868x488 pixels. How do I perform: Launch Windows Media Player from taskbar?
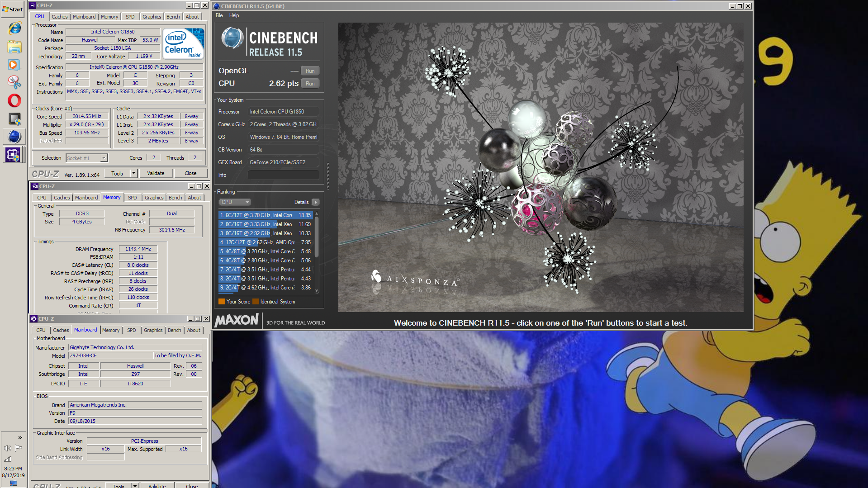(x=14, y=65)
